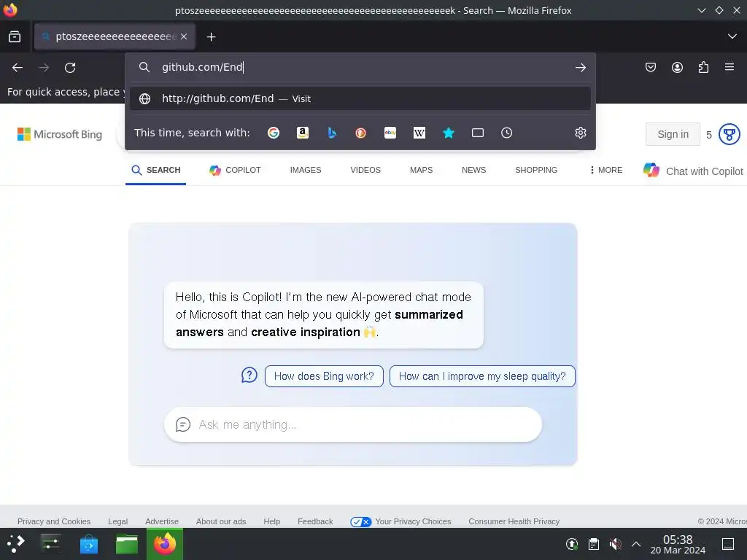This screenshot has width=747, height=560.
Task: Switch to the MAPS tab
Action: point(421,170)
